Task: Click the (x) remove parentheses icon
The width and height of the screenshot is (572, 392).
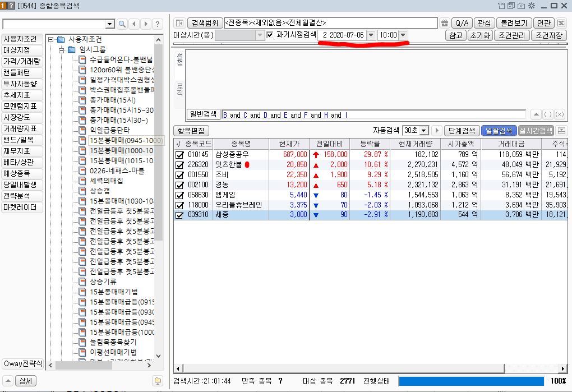Action: click(560, 114)
